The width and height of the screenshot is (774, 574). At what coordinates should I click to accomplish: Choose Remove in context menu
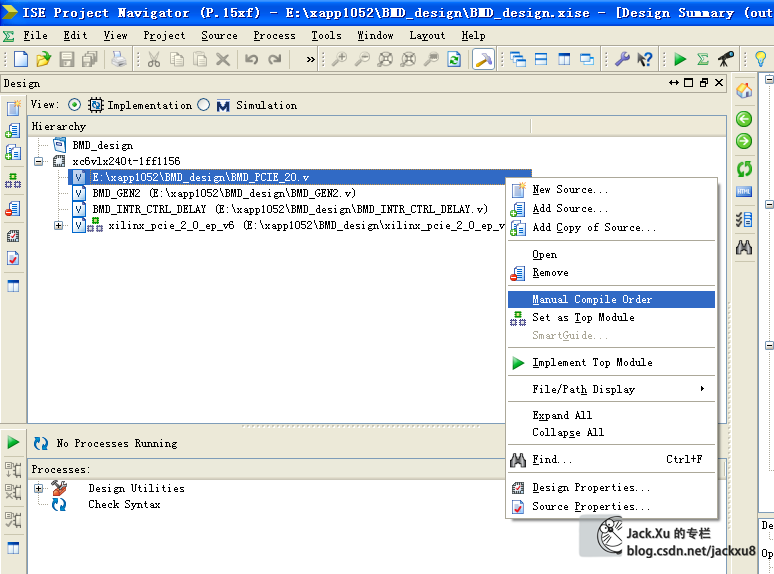tap(611, 273)
